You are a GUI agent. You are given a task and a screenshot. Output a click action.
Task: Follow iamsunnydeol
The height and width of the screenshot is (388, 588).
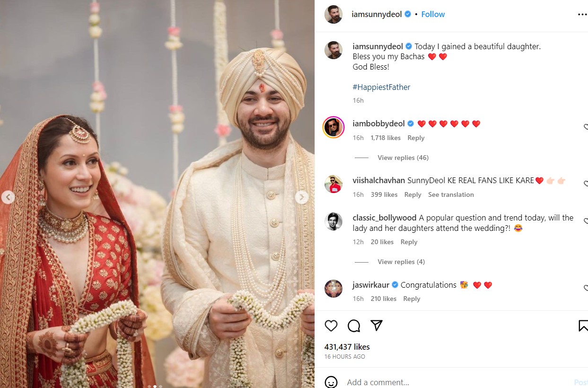[433, 14]
